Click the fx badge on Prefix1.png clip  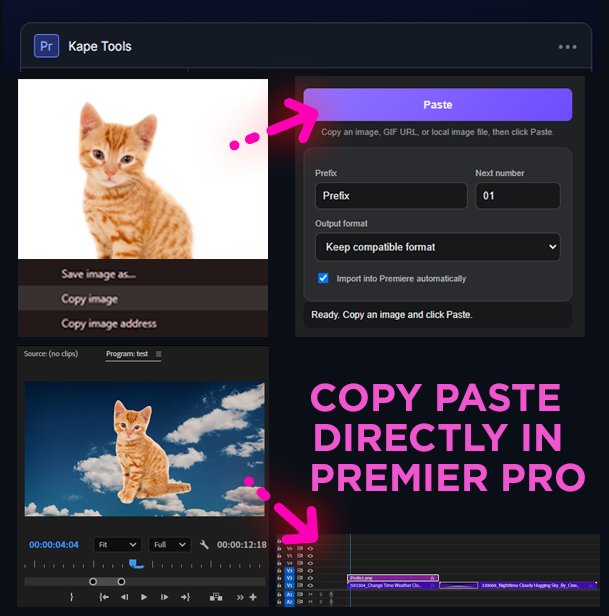(x=433, y=578)
